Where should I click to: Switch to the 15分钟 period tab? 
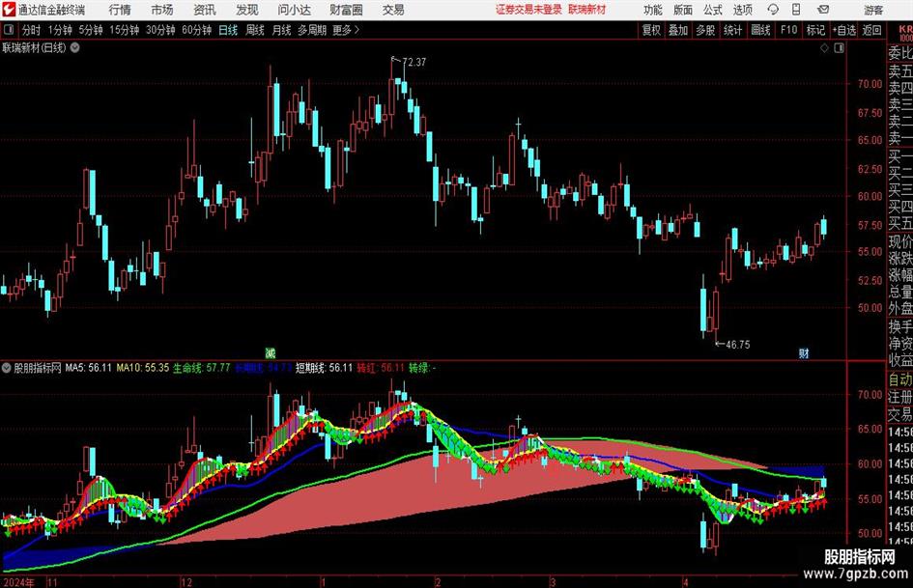(125, 30)
